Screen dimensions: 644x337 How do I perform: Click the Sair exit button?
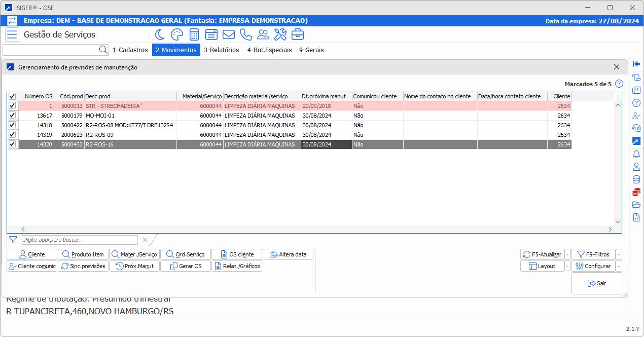click(x=596, y=283)
